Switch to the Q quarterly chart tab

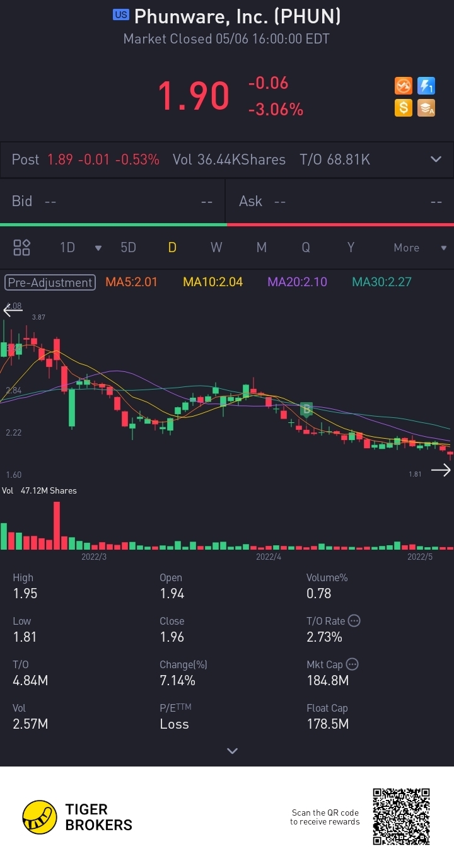306,248
